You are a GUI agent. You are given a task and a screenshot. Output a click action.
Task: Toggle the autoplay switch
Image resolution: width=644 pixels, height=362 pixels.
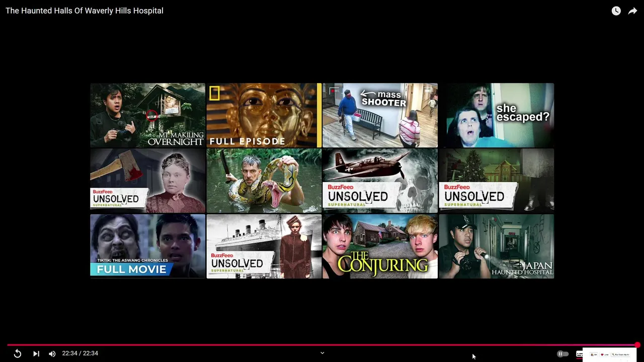click(x=562, y=354)
